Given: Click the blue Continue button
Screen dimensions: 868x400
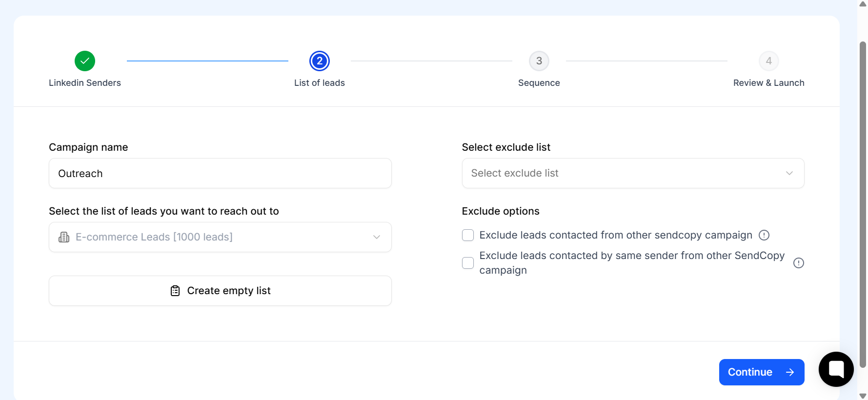Looking at the screenshot, I should tap(762, 372).
